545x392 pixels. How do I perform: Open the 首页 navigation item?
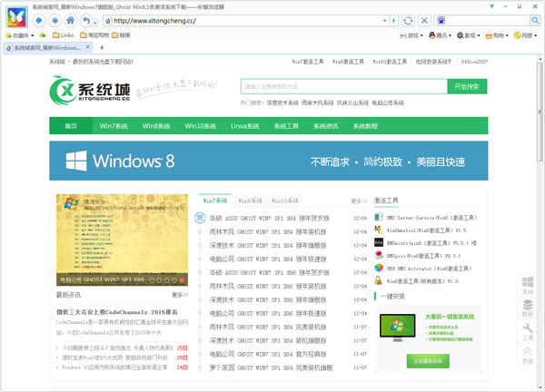pos(71,126)
